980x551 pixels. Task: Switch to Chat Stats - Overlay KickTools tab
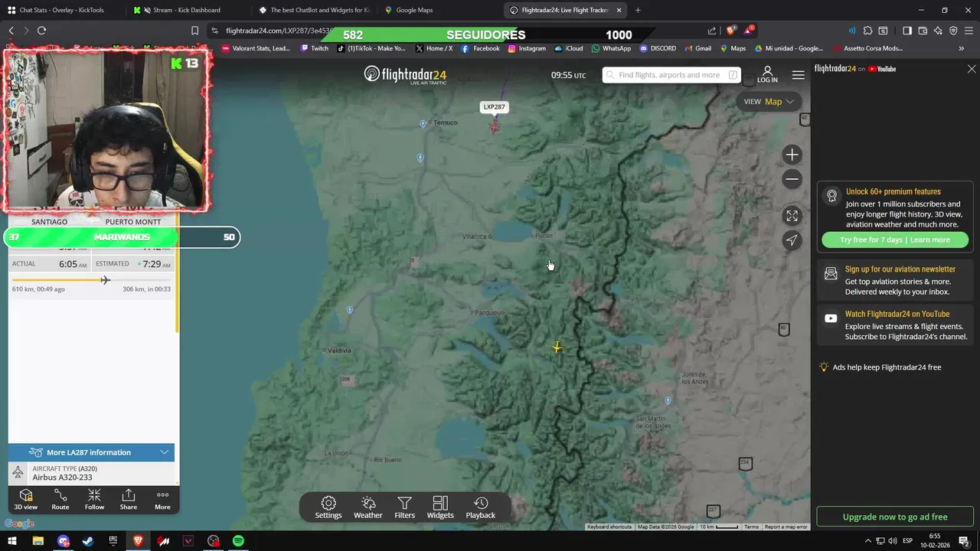(x=60, y=10)
